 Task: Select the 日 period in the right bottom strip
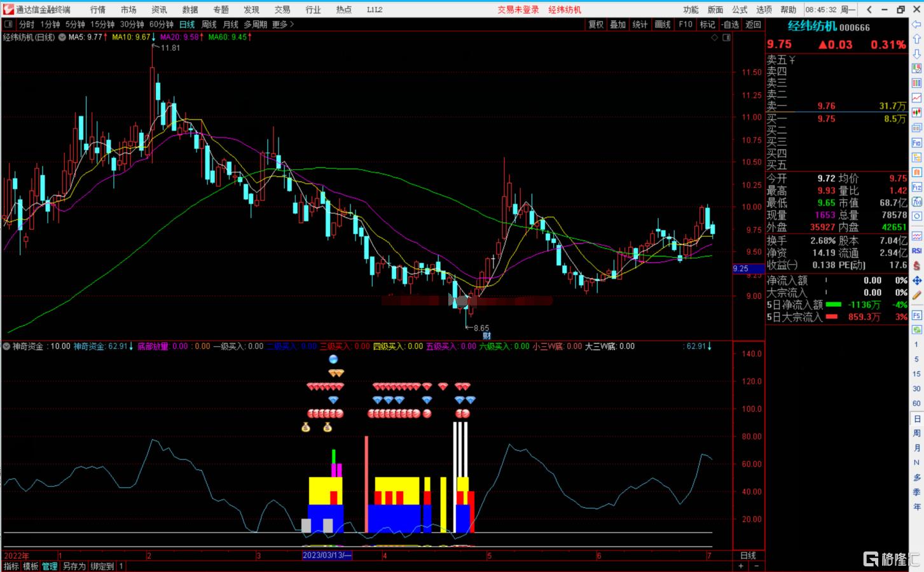click(916, 419)
